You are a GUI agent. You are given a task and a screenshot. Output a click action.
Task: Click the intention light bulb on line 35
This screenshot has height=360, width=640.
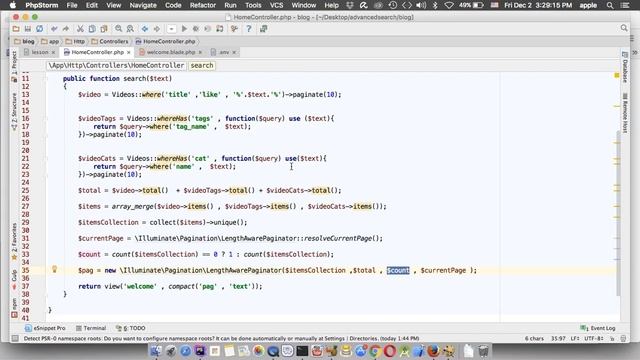(54, 269)
